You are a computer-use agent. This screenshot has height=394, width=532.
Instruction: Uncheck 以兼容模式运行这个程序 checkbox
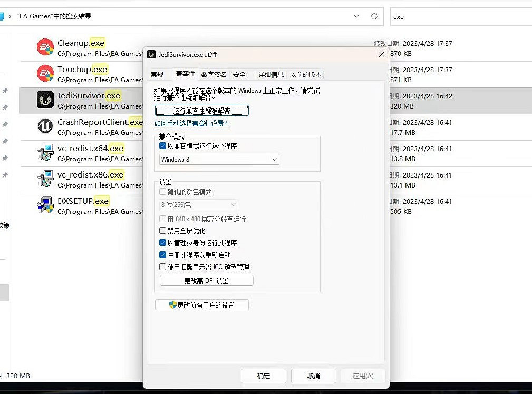click(163, 146)
